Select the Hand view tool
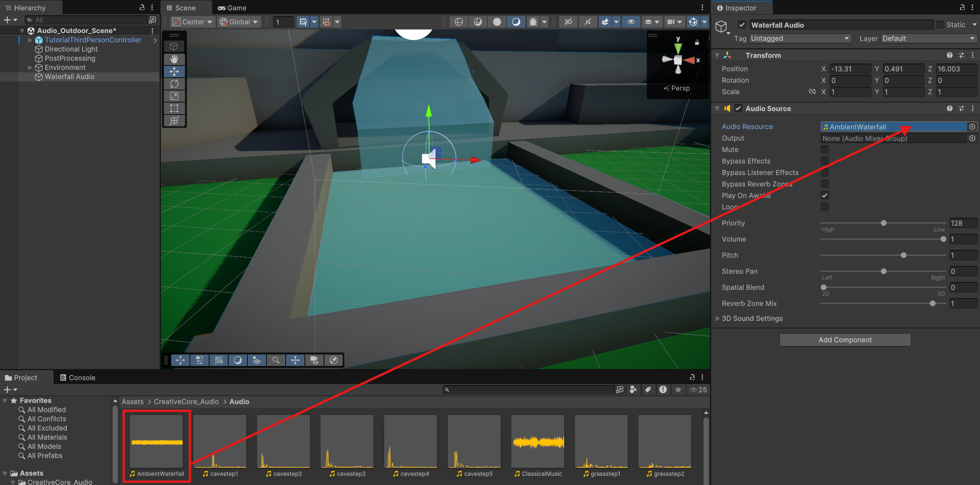Viewport: 980px width, 485px height. coord(174,59)
